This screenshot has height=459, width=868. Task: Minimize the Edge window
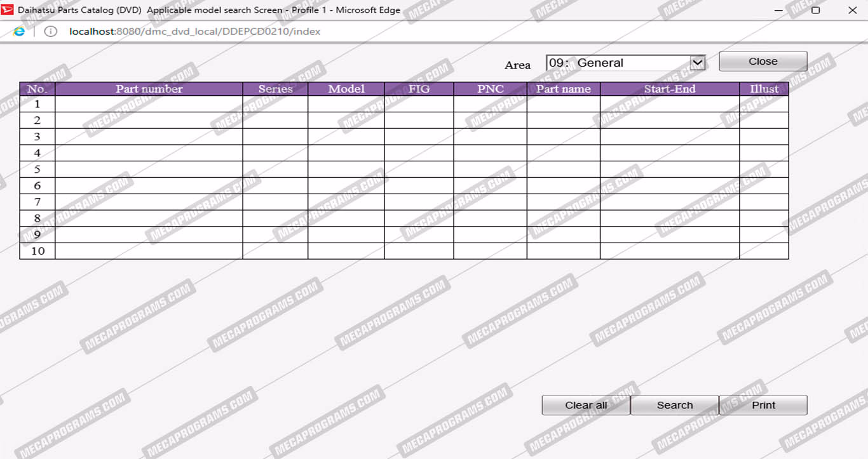pos(778,10)
